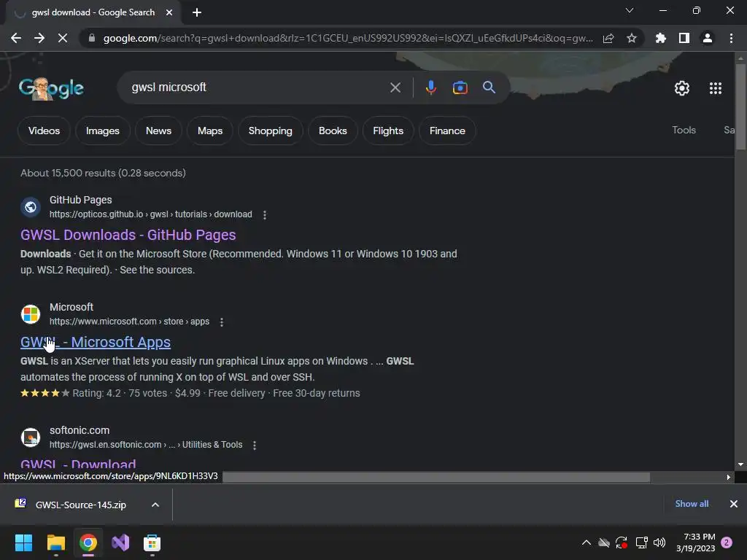Stop loading the page
The width and height of the screenshot is (747, 560).
click(x=63, y=38)
